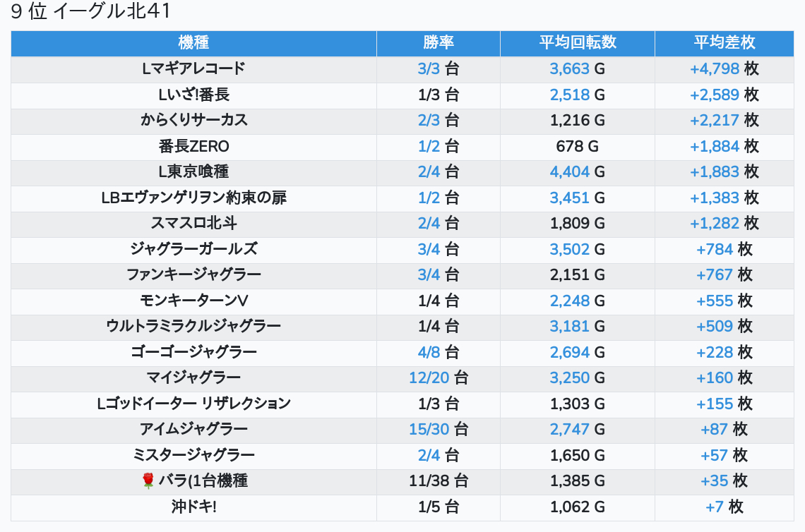Click average difference +7 枚
This screenshot has width=805, height=532.
coord(724,507)
